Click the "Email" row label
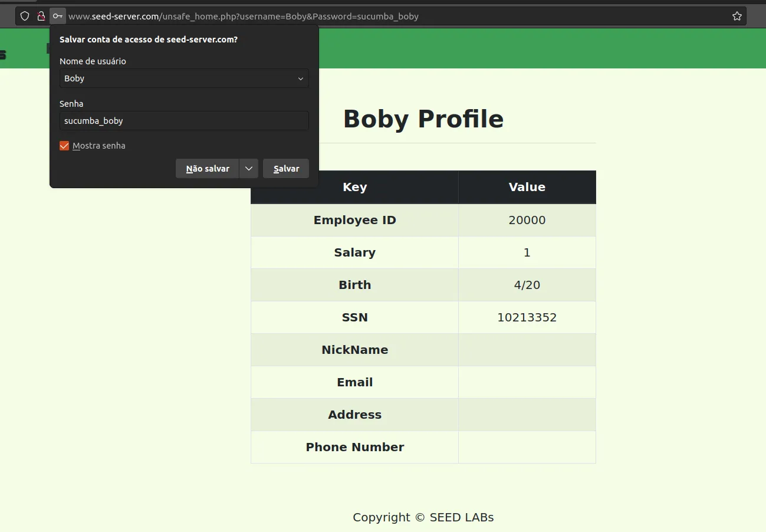This screenshot has height=532, width=766. (354, 382)
